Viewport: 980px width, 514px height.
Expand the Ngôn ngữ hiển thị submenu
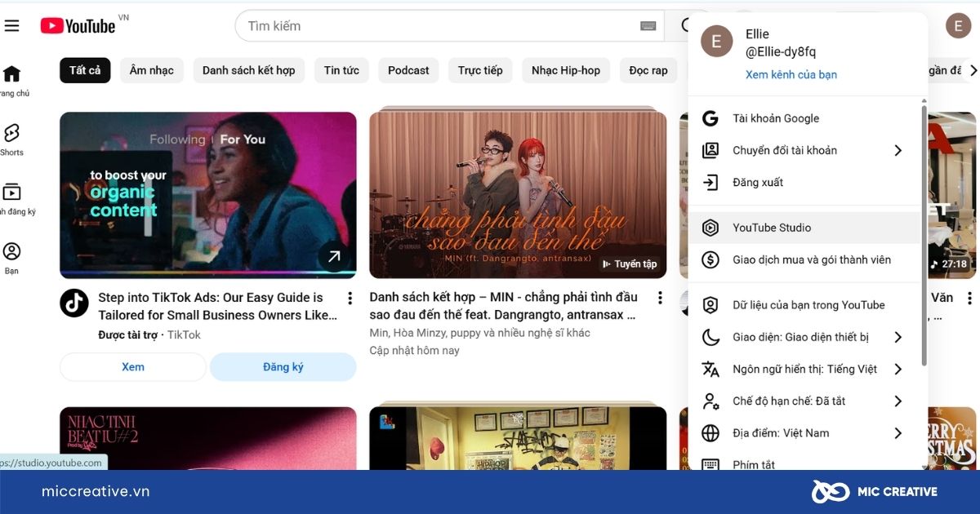[x=898, y=369]
